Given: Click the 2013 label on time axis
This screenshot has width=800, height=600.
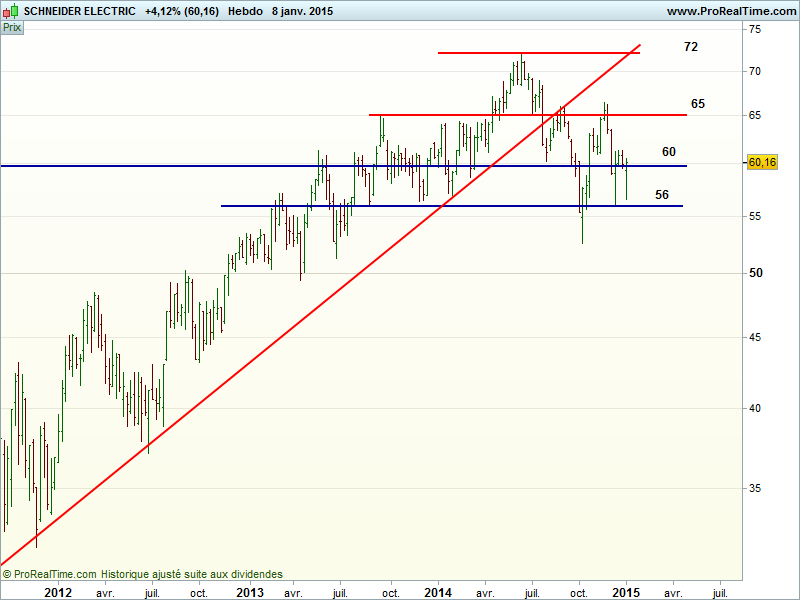Looking at the screenshot, I should tap(249, 593).
